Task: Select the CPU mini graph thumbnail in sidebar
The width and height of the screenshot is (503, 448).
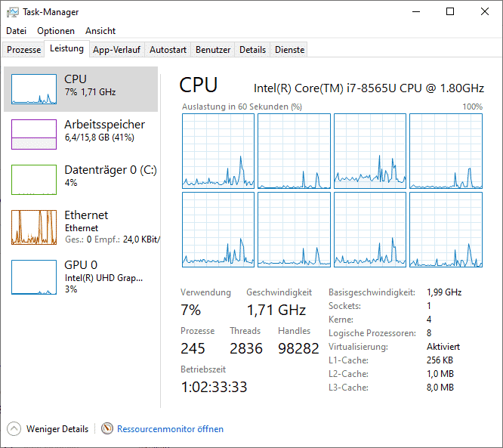Action: [34, 89]
